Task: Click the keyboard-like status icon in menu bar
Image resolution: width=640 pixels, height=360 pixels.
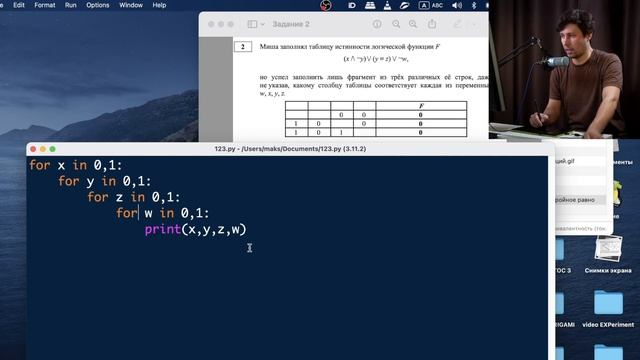Action: pyautogui.click(x=370, y=5)
